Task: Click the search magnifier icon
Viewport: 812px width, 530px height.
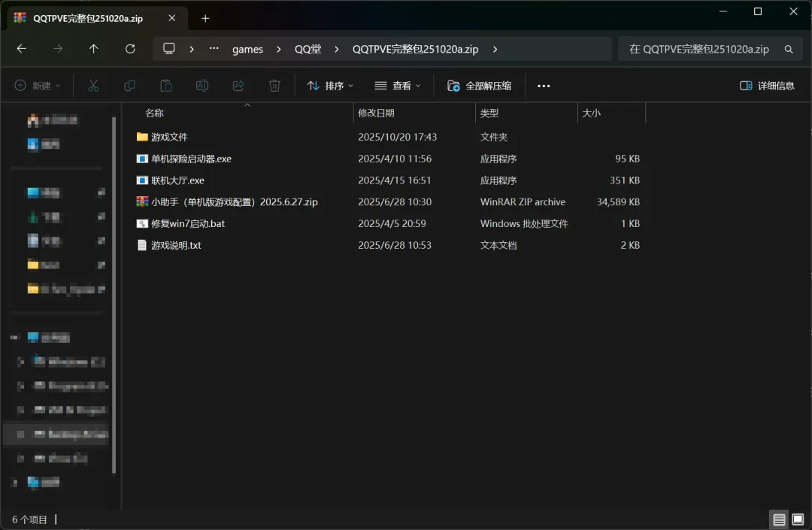Action: pyautogui.click(x=788, y=49)
